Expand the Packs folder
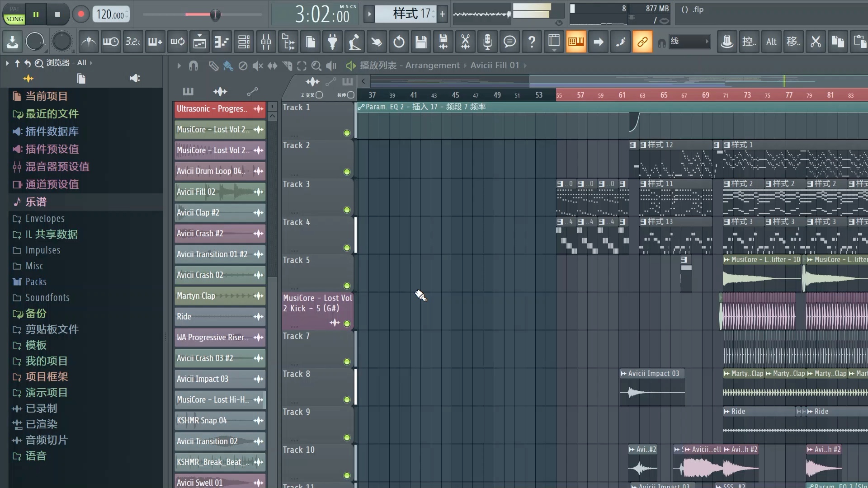 tap(36, 282)
